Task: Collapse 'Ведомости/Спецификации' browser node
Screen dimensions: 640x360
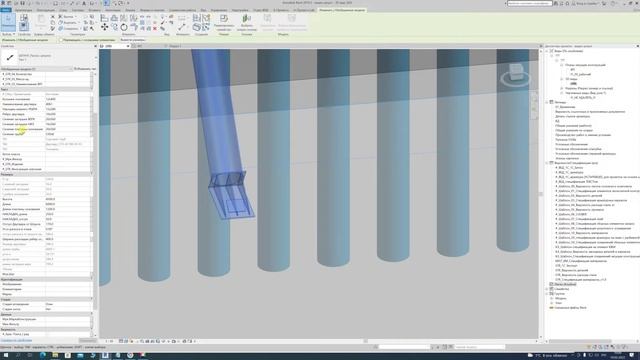Action: coord(547,163)
